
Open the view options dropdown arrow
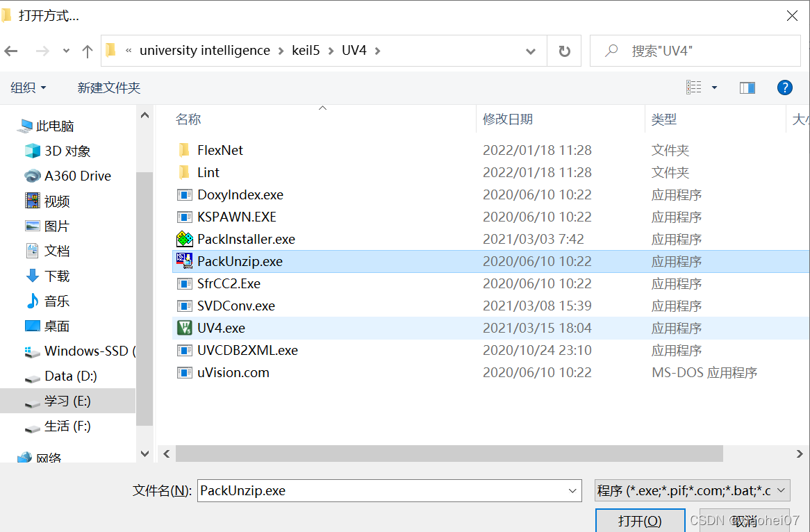[x=714, y=88]
